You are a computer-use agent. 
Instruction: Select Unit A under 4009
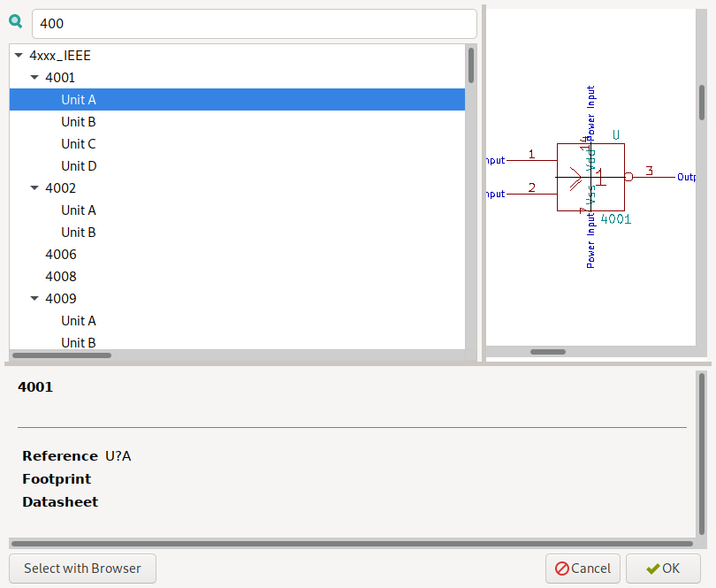(79, 321)
